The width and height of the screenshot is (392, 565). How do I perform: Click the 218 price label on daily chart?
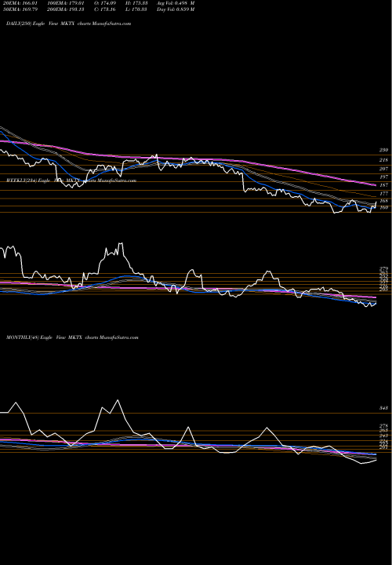click(383, 160)
